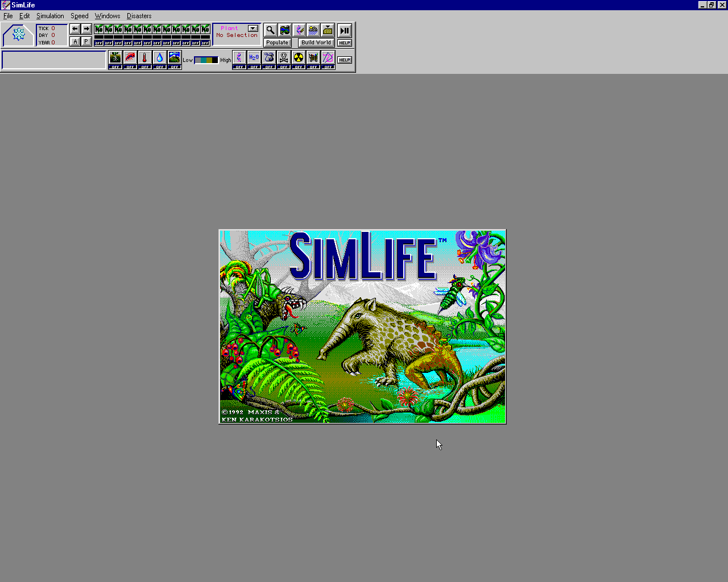The image size is (728, 582).
Task: Click the Low to High color scale
Action: [206, 60]
